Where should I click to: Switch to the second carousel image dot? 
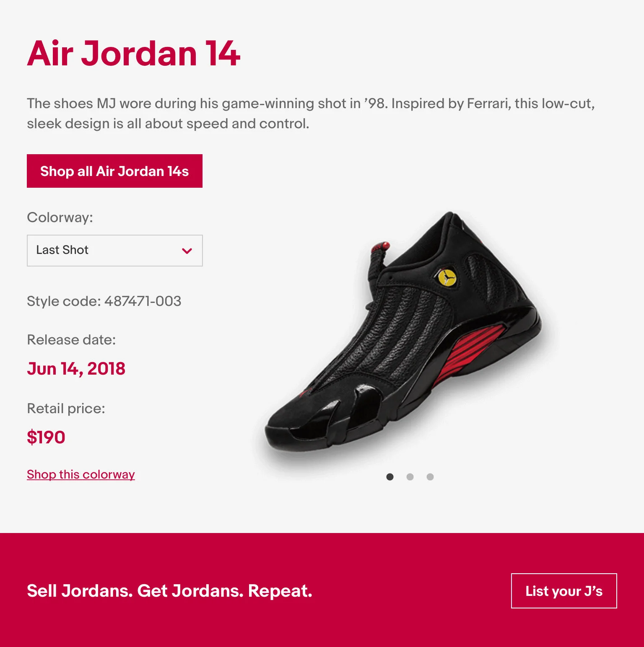click(x=410, y=477)
